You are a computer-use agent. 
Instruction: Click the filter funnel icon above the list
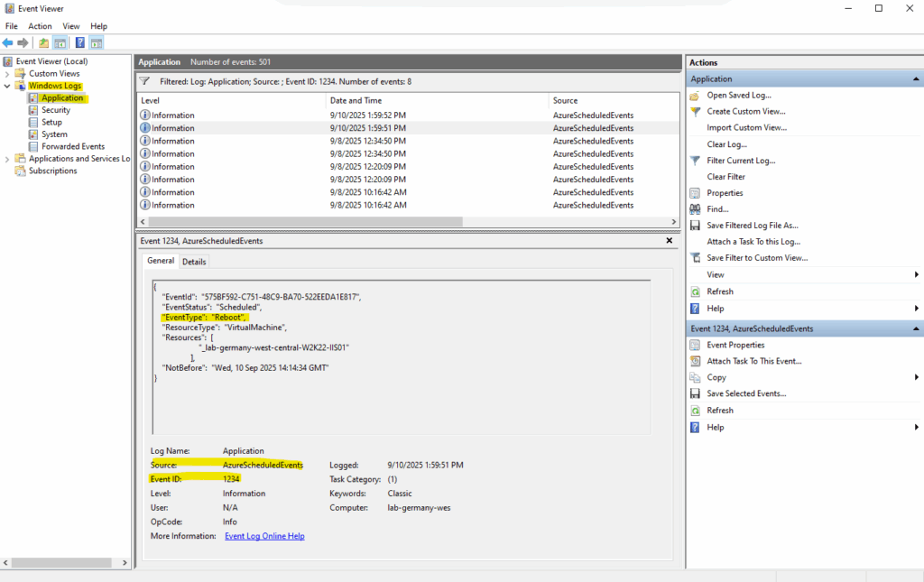click(145, 81)
